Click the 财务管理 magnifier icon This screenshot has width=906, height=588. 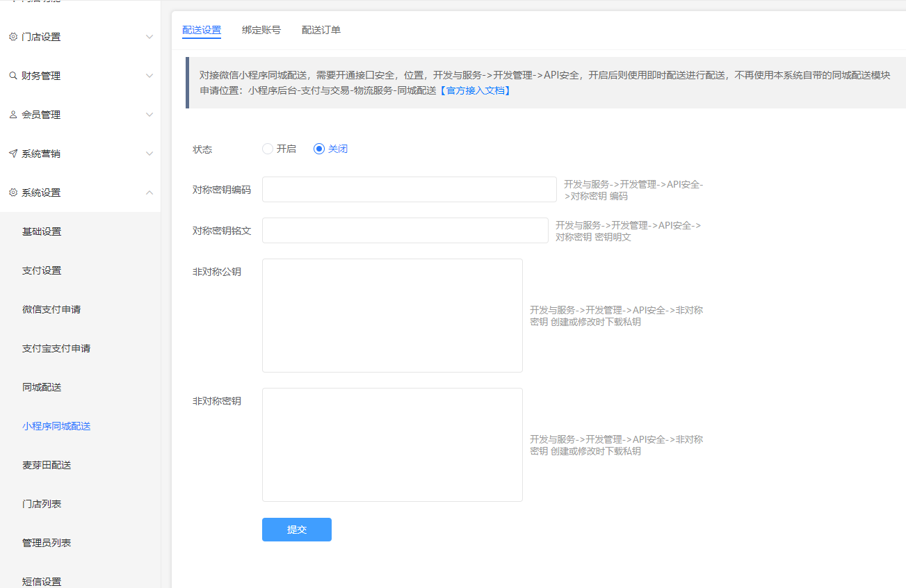coord(13,76)
